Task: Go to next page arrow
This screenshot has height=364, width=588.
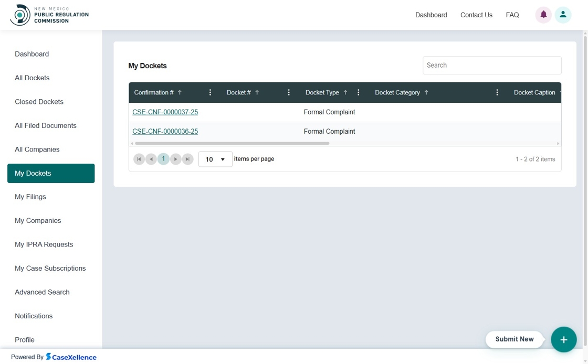Action: (x=175, y=159)
